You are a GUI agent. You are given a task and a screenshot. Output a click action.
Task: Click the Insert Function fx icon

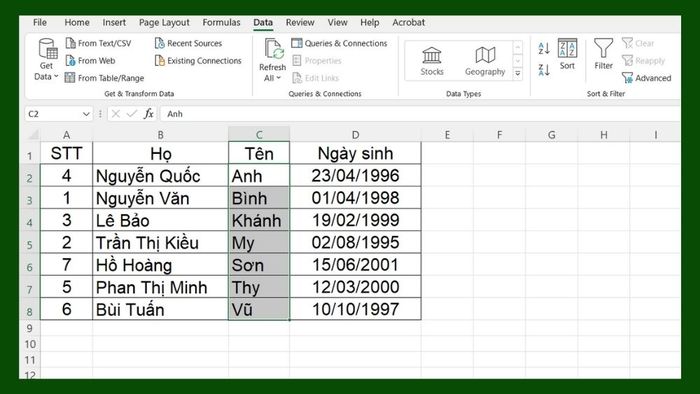pos(148,114)
